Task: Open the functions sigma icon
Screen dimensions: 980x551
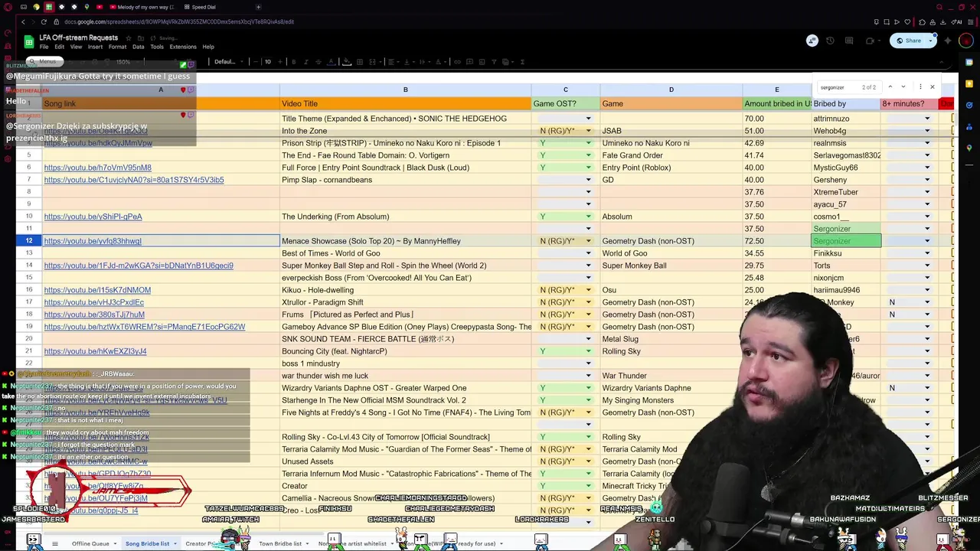Action: pos(522,62)
